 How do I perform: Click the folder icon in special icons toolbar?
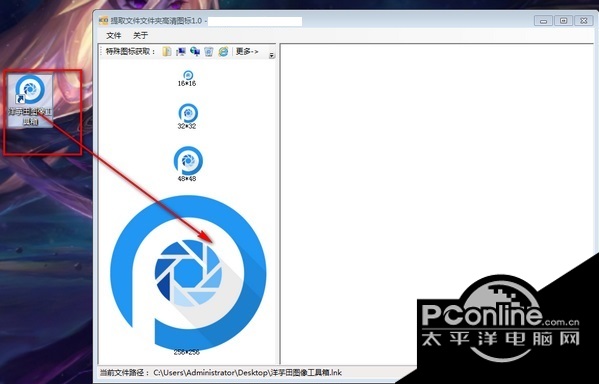click(167, 51)
